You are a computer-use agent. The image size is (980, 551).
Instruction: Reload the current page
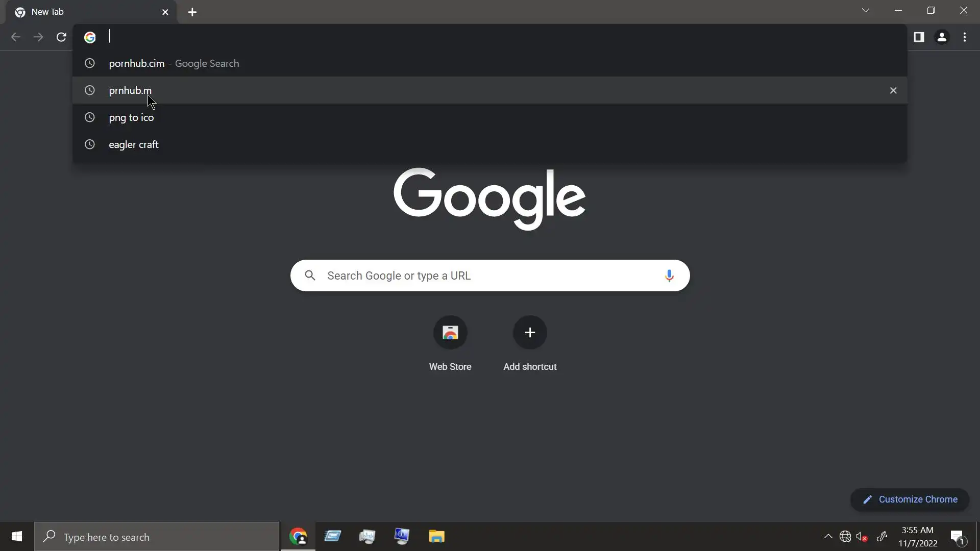click(61, 37)
